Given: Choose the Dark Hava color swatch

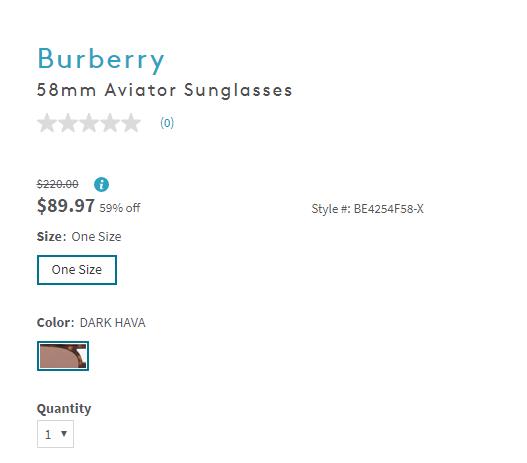Looking at the screenshot, I should [63, 356].
